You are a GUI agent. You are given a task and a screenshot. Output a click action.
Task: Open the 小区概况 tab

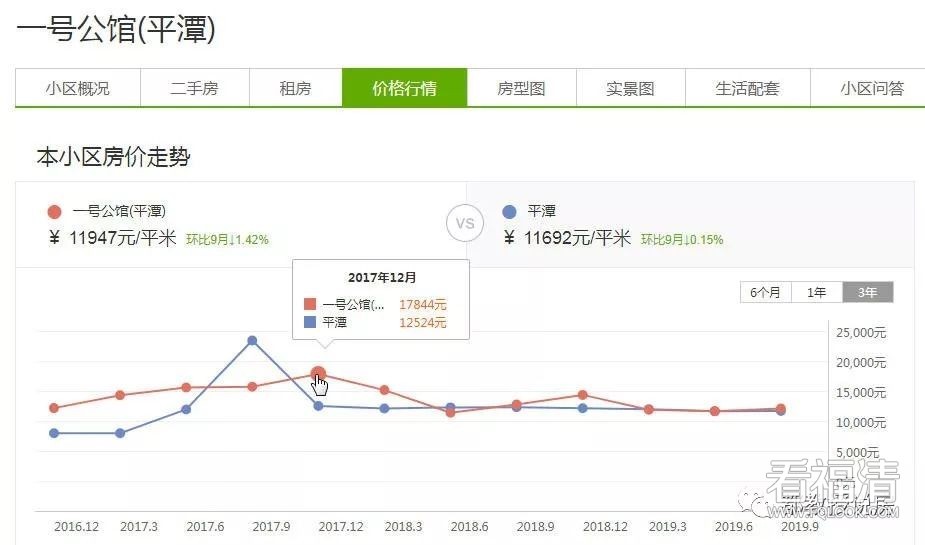(x=77, y=88)
